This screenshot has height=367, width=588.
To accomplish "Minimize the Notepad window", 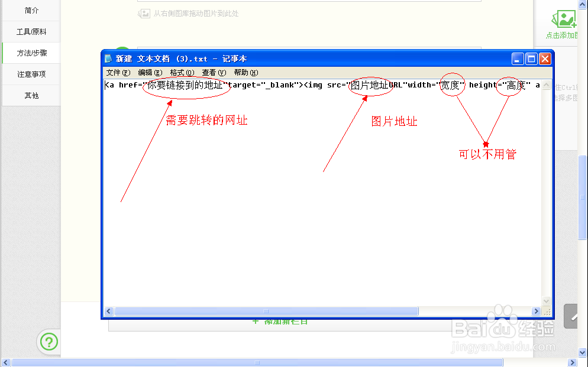I will (x=518, y=59).
